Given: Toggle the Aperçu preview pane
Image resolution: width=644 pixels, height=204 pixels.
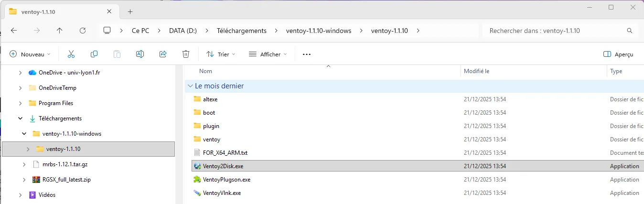Looking at the screenshot, I should (618, 54).
